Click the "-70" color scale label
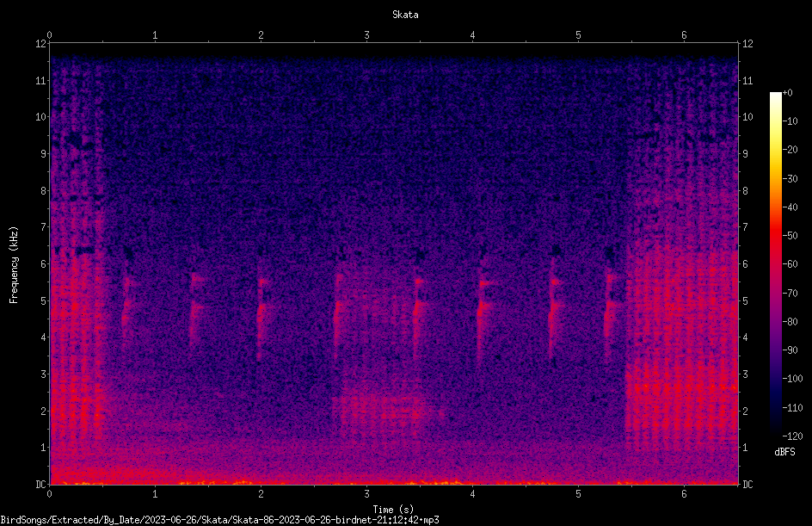This screenshot has height=526, width=812. [x=790, y=294]
